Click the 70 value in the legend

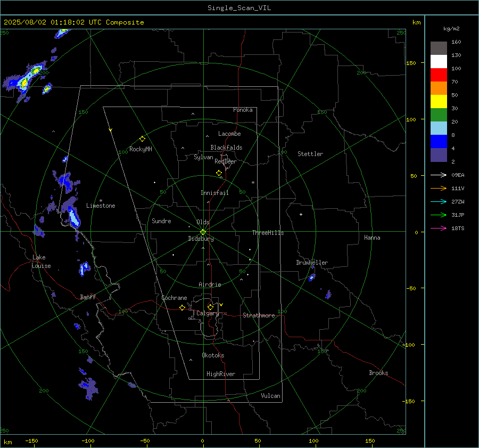pos(455,82)
